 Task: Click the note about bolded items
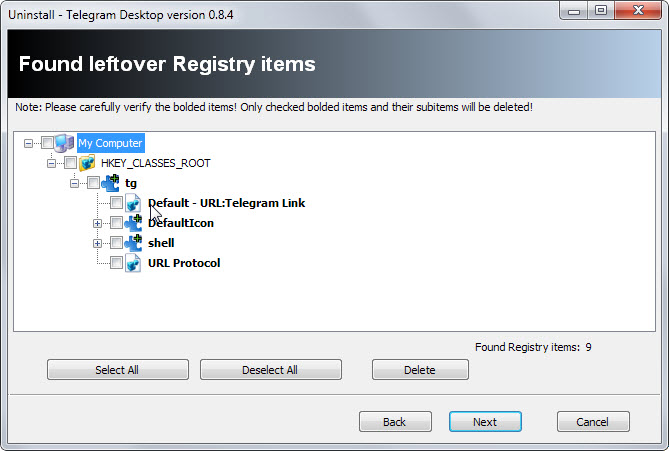274,107
